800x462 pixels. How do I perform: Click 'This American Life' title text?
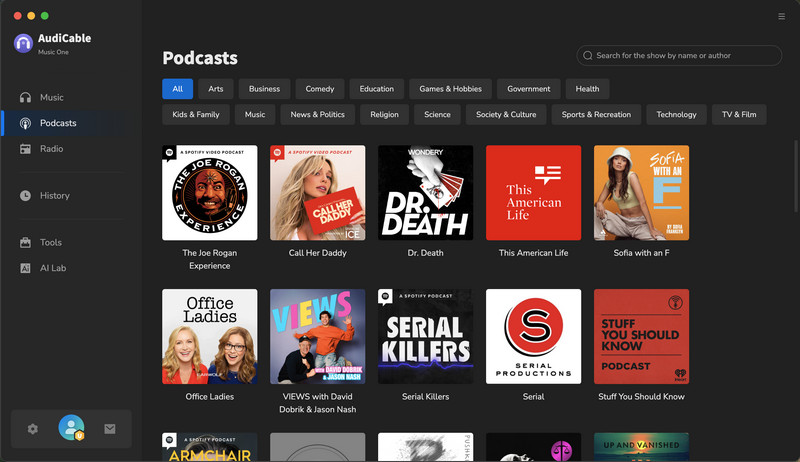533,253
